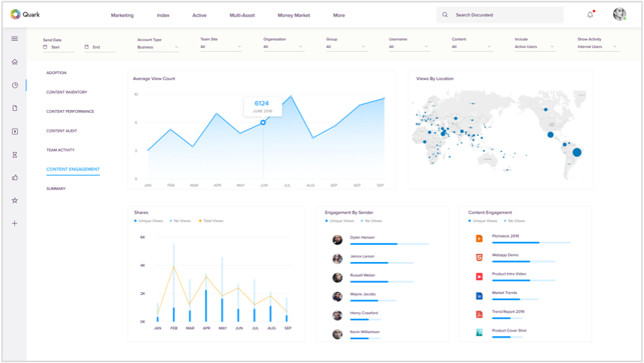The height and width of the screenshot is (363, 644).
Task: Click Pitchdeck 2019 engagement bar
Action: (531, 242)
